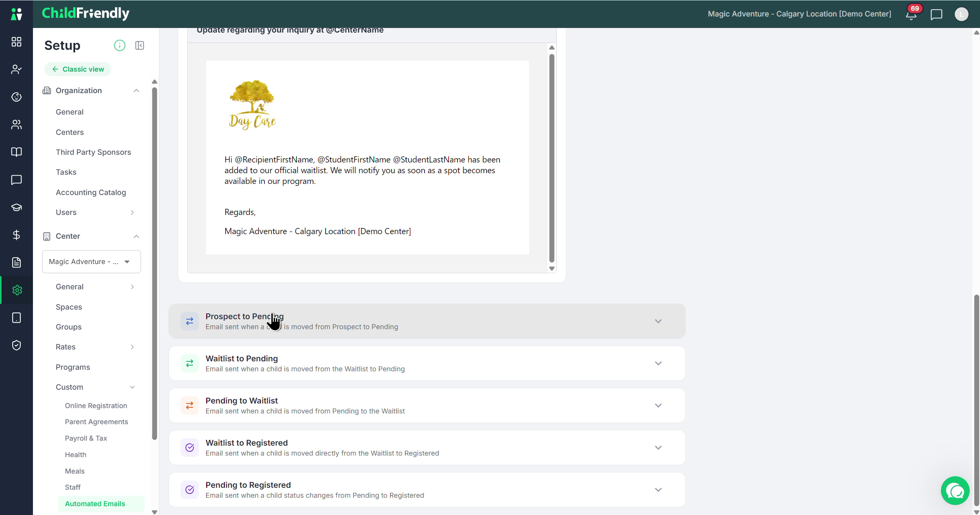Switch to Classic view

coord(78,69)
